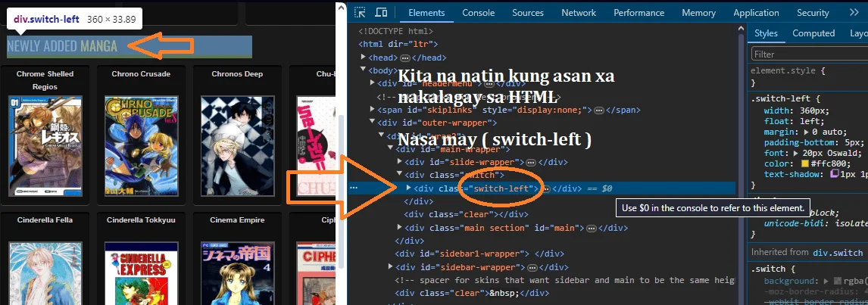The image size is (868, 305).
Task: Expand the main section div node
Action: [400, 227]
